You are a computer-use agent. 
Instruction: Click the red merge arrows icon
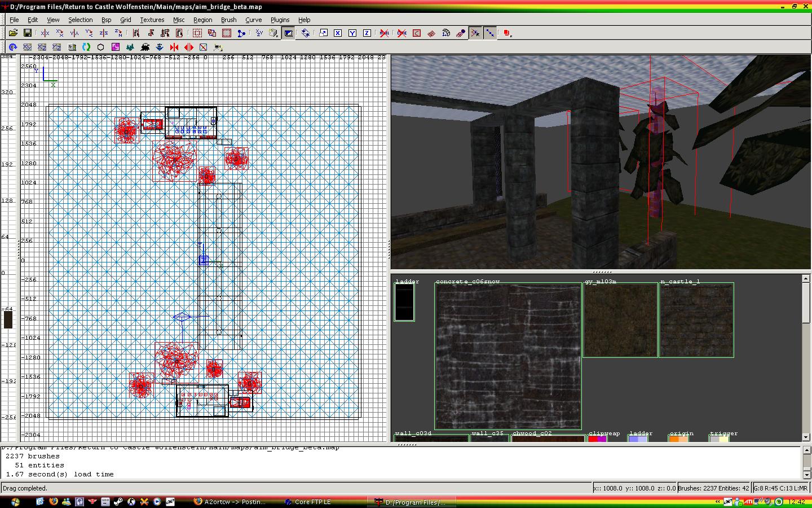174,47
